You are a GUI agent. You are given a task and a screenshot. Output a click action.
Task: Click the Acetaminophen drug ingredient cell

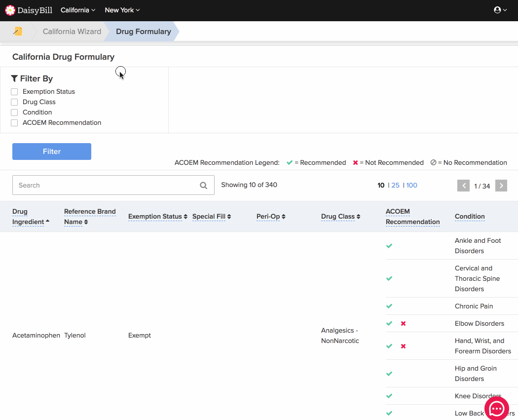coord(36,336)
